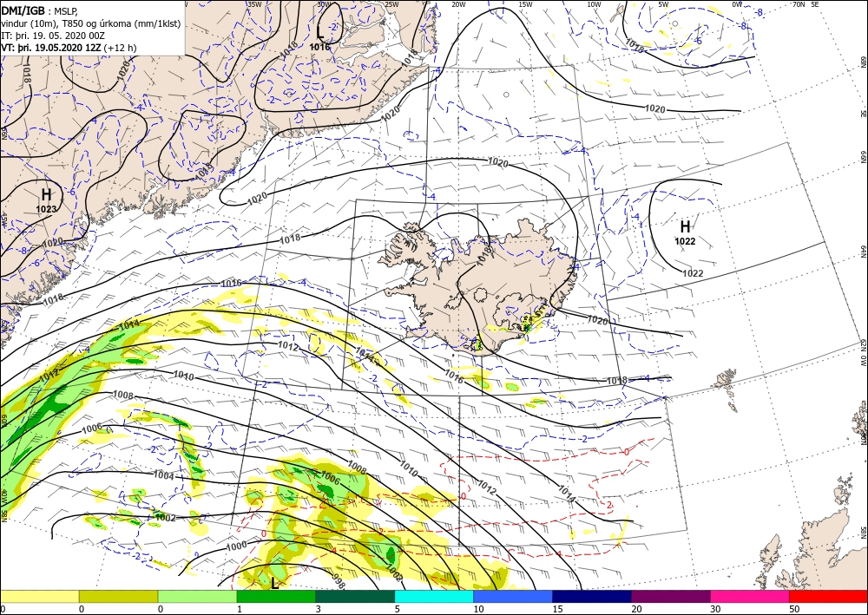The width and height of the screenshot is (868, 615).
Task: Click the legend value 10
Action: 478,609
